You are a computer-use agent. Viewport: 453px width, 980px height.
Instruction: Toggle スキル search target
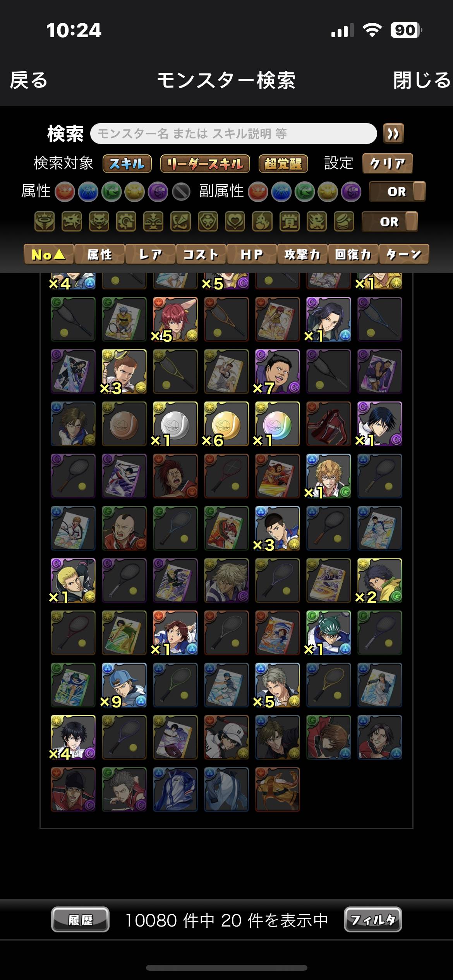click(127, 164)
